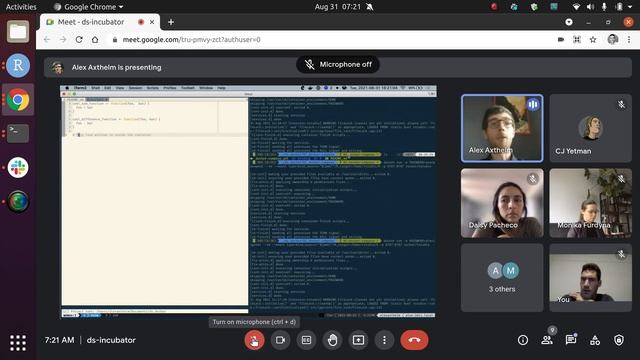Open the more options menu in Meet

pos(384,340)
